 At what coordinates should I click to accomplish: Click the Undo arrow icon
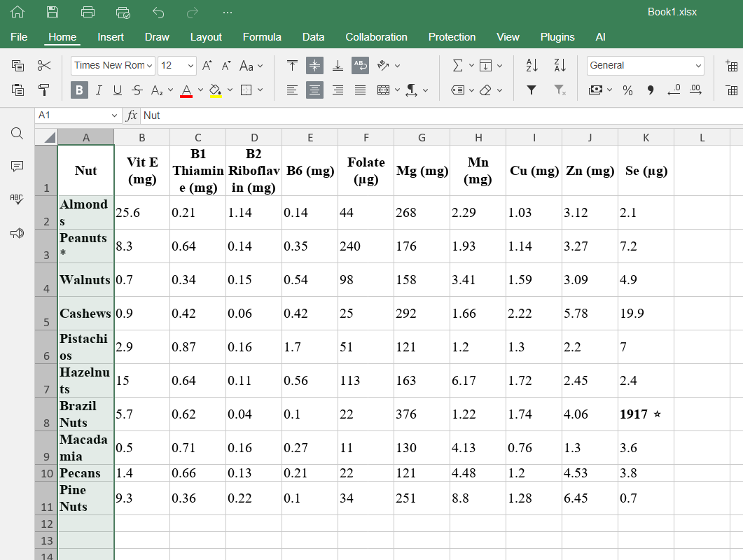(x=158, y=12)
